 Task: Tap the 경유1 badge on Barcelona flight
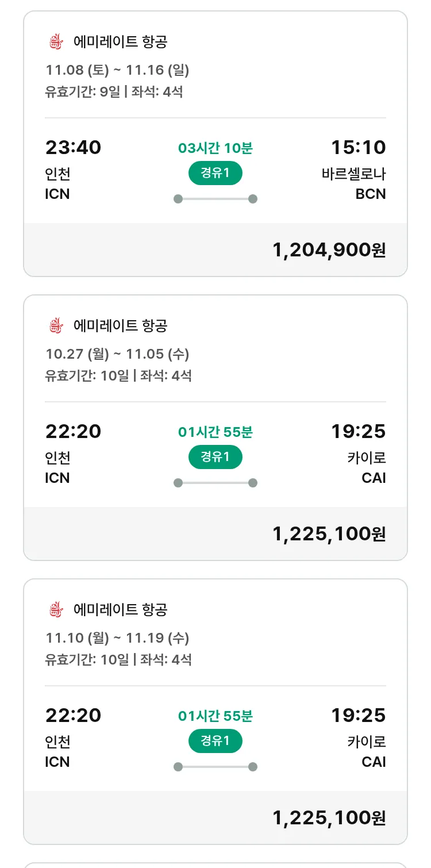pos(215,173)
